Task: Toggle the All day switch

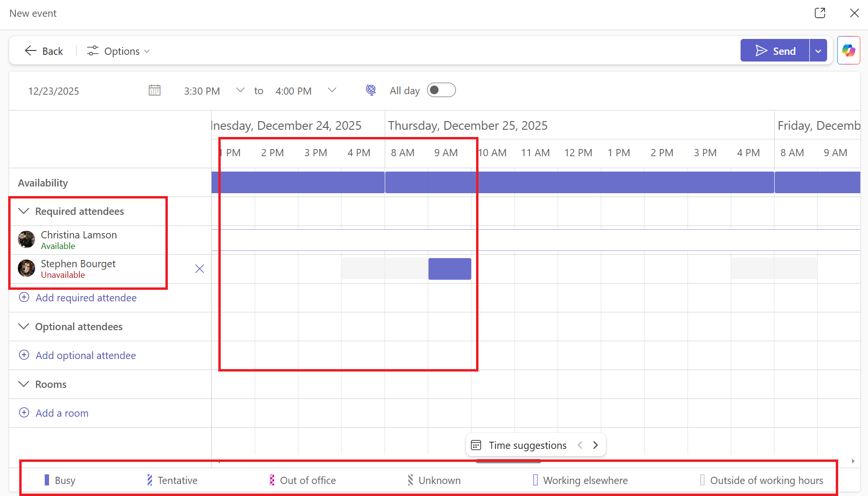Action: tap(441, 90)
